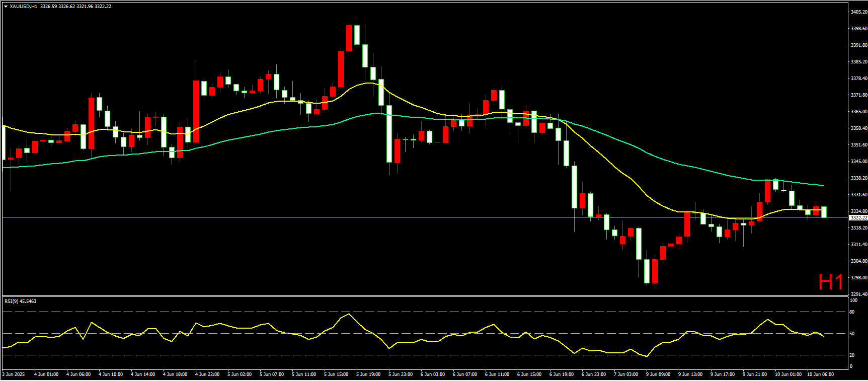Click price level 3405.20 on the axis

(859, 12)
